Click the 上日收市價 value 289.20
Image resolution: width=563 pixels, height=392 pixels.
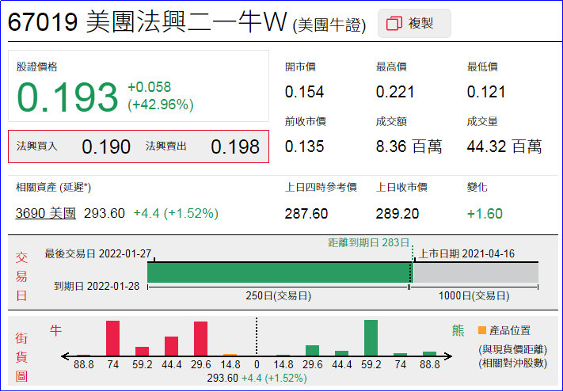coord(398,214)
